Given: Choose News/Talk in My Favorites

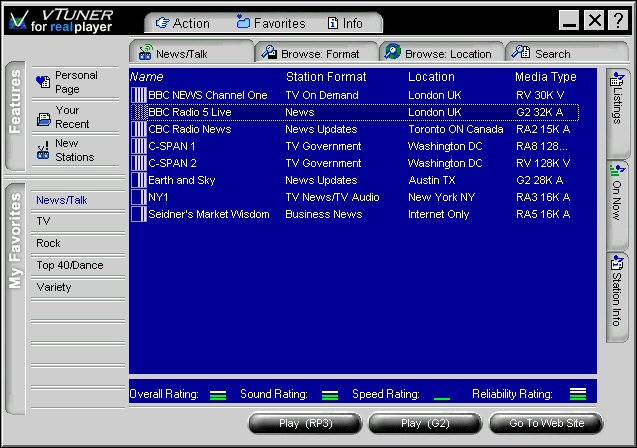Looking at the screenshot, I should coord(62,200).
